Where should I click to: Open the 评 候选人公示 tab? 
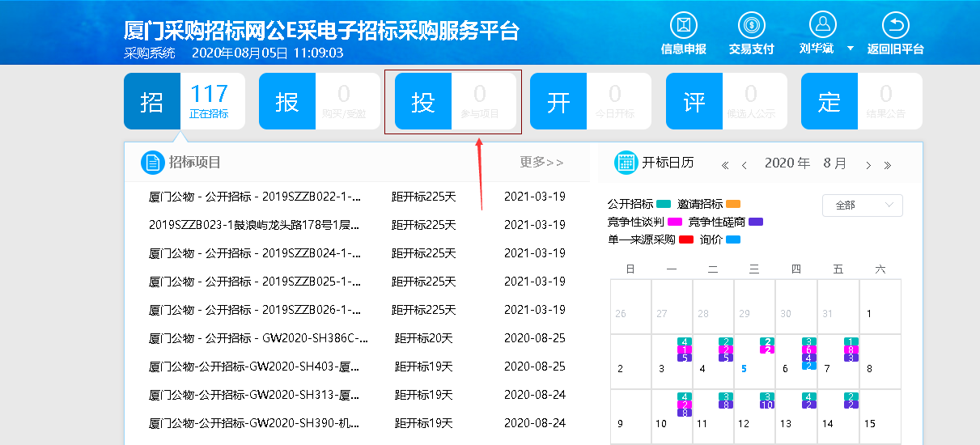click(726, 101)
